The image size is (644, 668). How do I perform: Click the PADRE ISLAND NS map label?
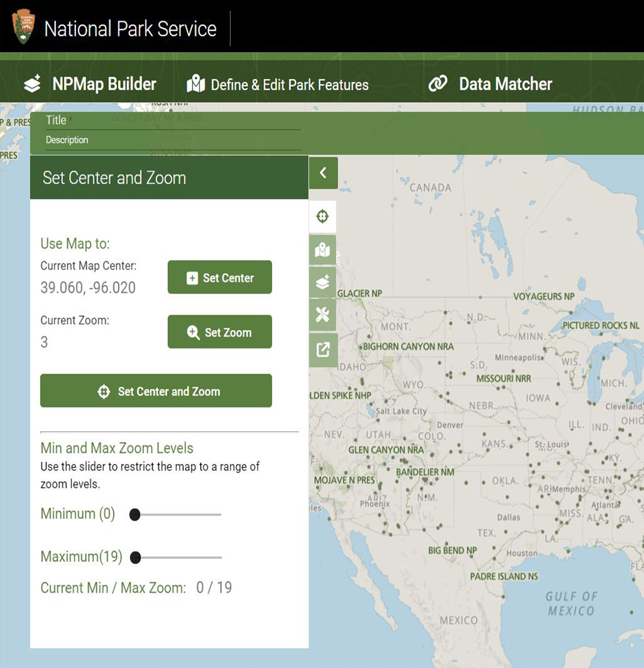504,577
